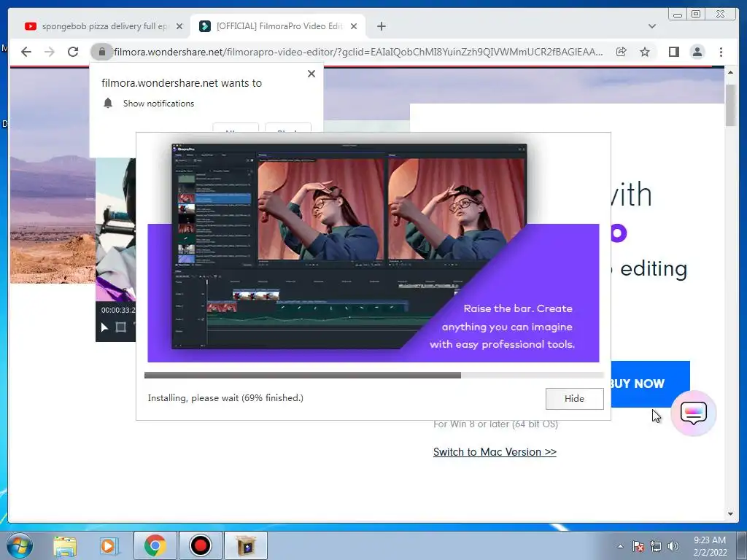747x560 pixels.
Task: Open the live chat bubble
Action: (693, 413)
